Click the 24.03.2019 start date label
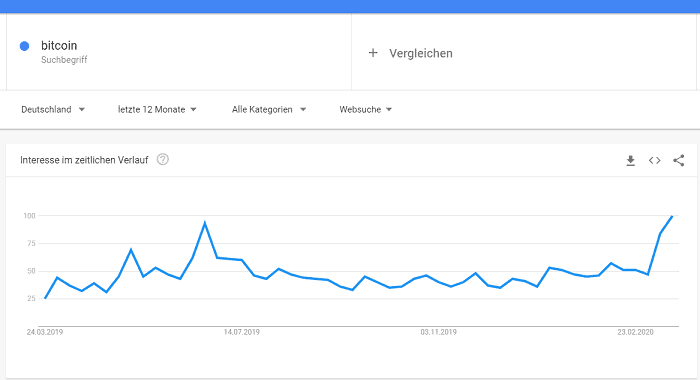 pos(45,332)
